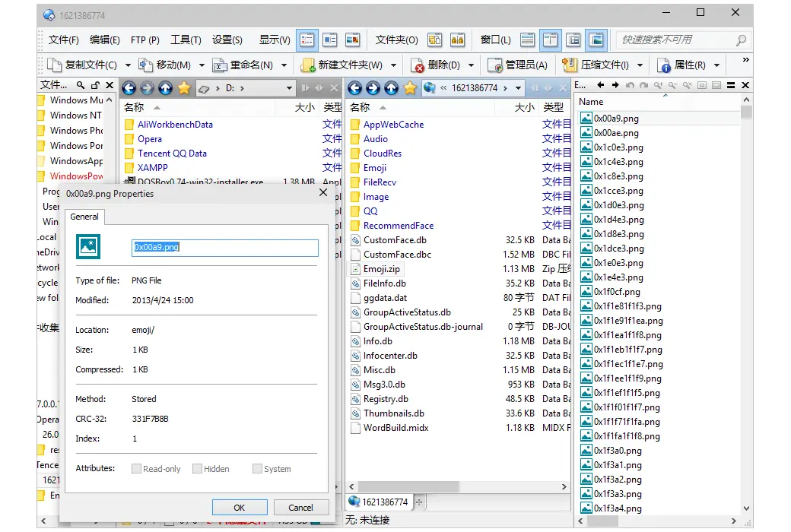Screen dimensions: 791x532
Task: Expand the 属性(R) dropdown arrow
Action: 716,65
